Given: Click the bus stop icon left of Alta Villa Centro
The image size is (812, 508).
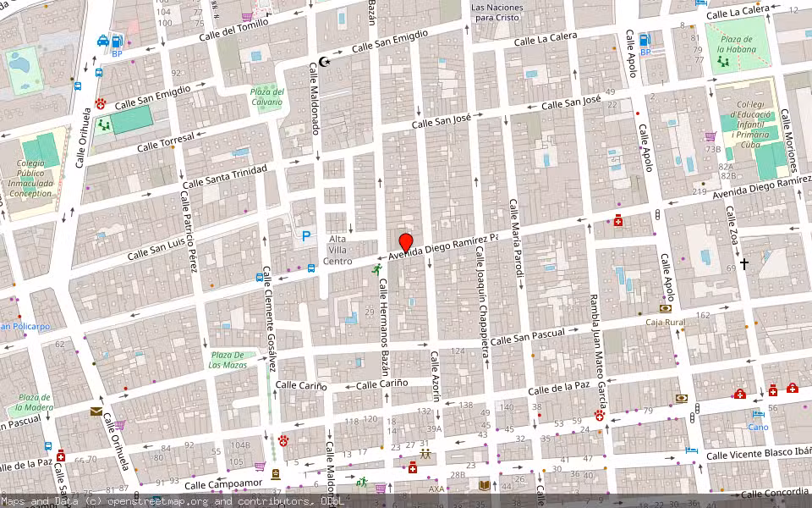Looking at the screenshot, I should [311, 268].
